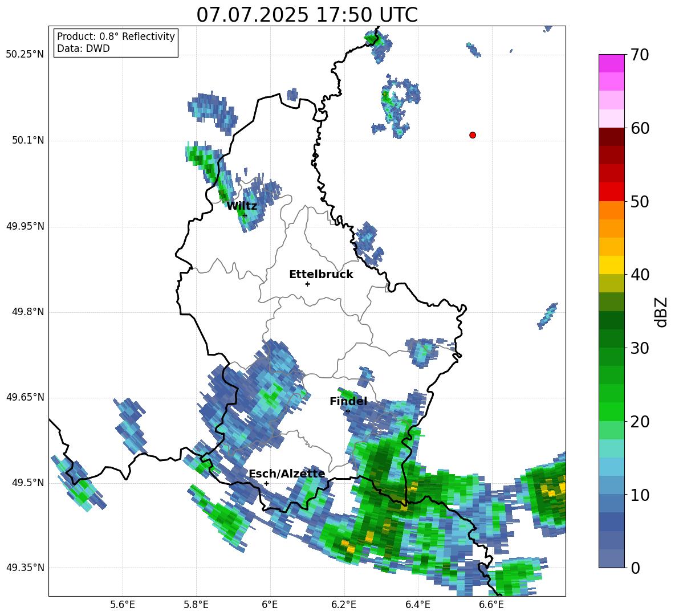Pick the dark green swatch above 30
This screenshot has width=675, height=616.
pos(612,338)
